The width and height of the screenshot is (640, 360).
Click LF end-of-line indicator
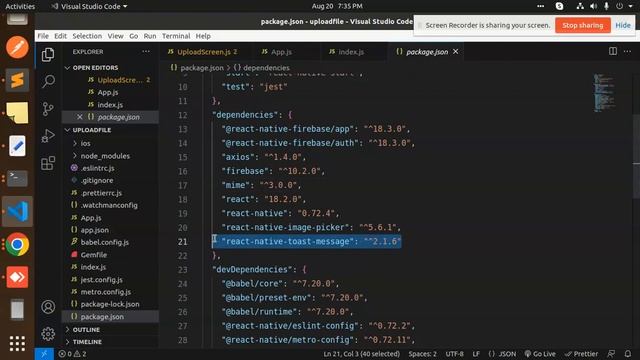[x=476, y=354]
